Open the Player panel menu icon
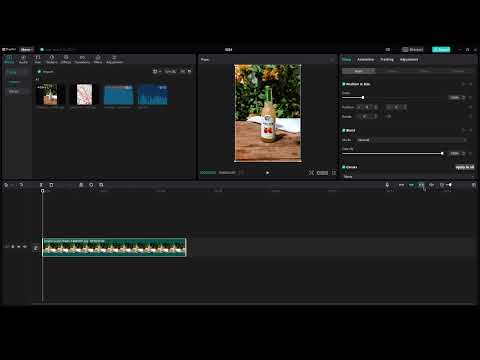Screen dimensions: 480x360 point(332,60)
